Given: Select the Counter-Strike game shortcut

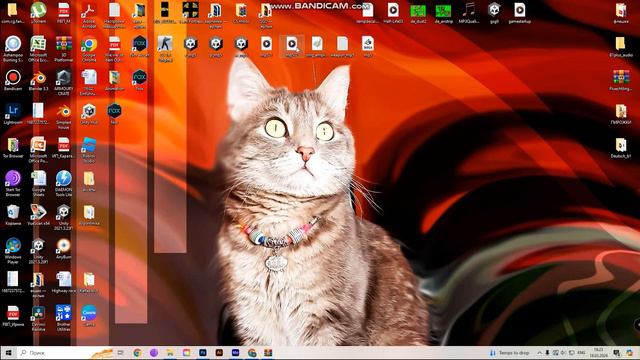Looking at the screenshot, I should click(x=165, y=49).
